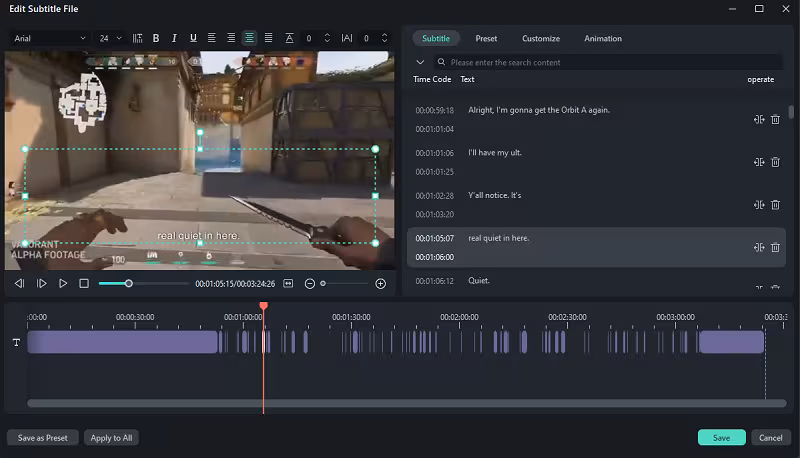Click the 00:01:02:28 start time code
The image size is (800, 458).
click(x=434, y=195)
